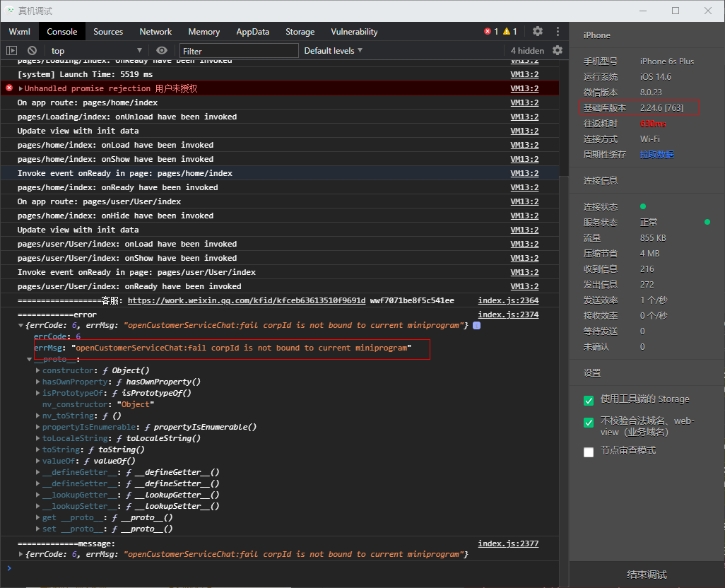Expand the constructor property
Image resolution: width=725 pixels, height=588 pixels.
click(x=38, y=370)
